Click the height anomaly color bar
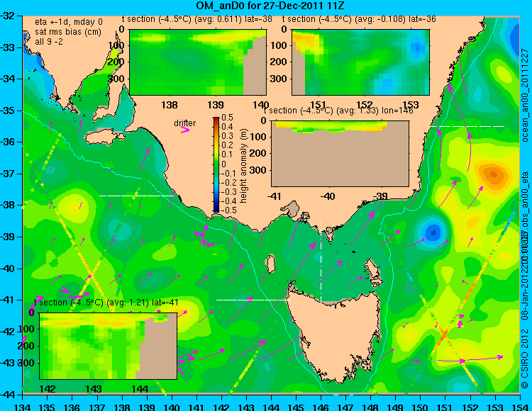This screenshot has height=411, width=532. click(216, 164)
